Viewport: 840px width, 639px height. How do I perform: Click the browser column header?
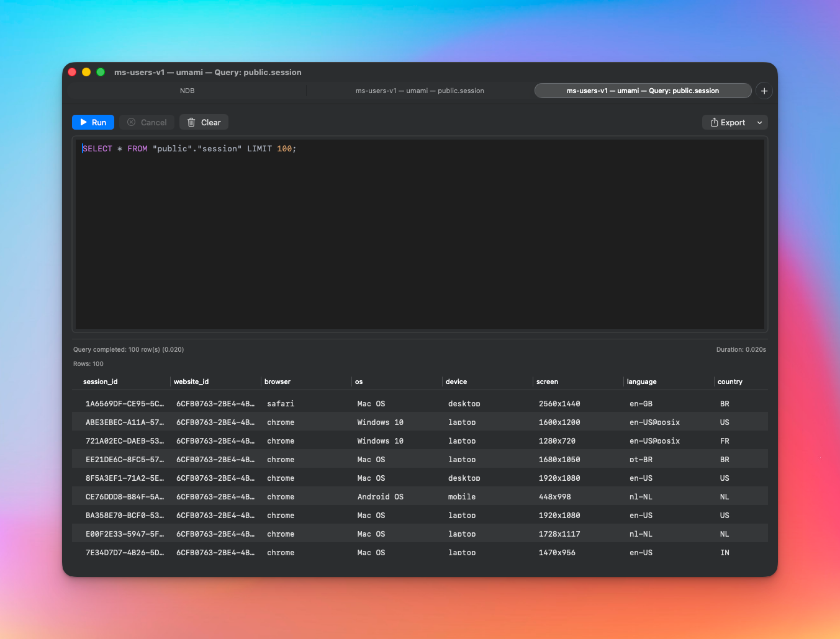[x=278, y=382]
